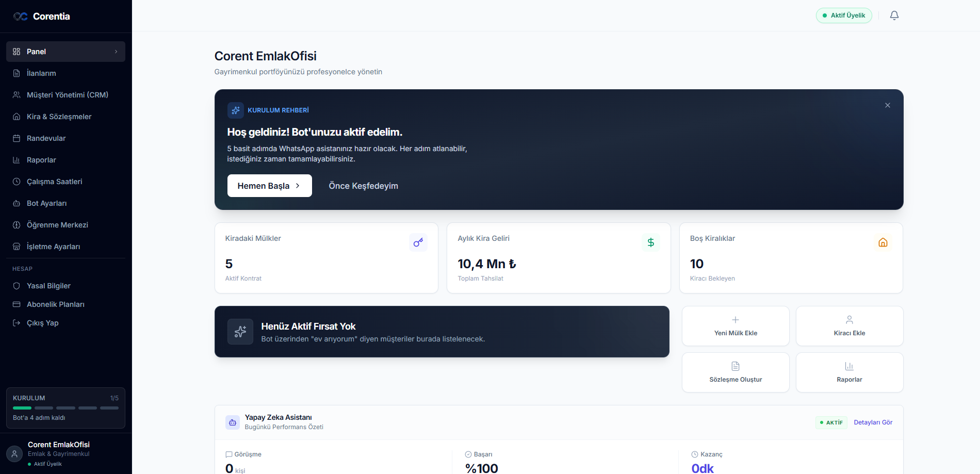Open Bot Ayarları in sidebar
The width and height of the screenshot is (980, 474).
point(46,203)
